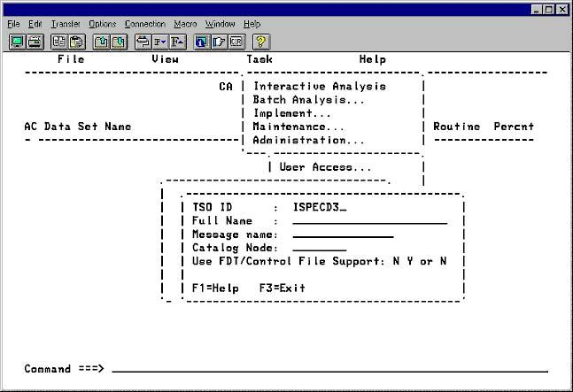573x392 pixels.
Task: Select User Access... submenu entry
Action: click(325, 167)
